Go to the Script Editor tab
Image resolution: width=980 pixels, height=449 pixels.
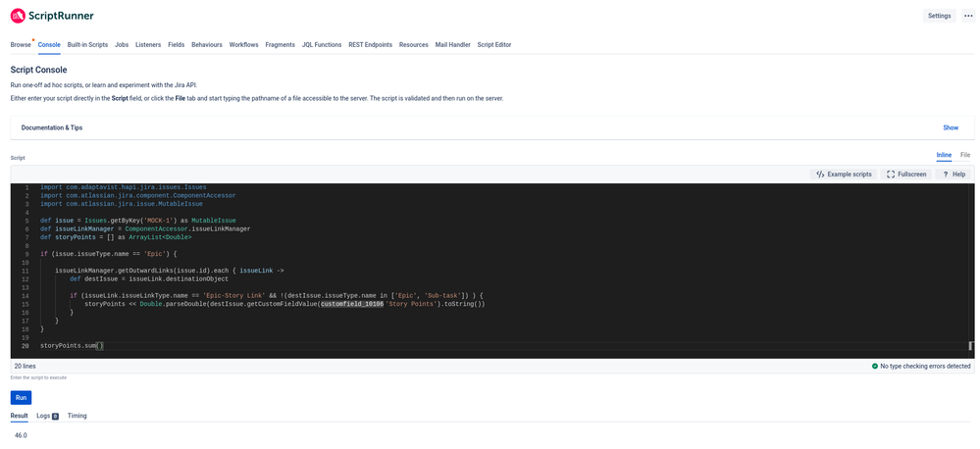pos(494,45)
